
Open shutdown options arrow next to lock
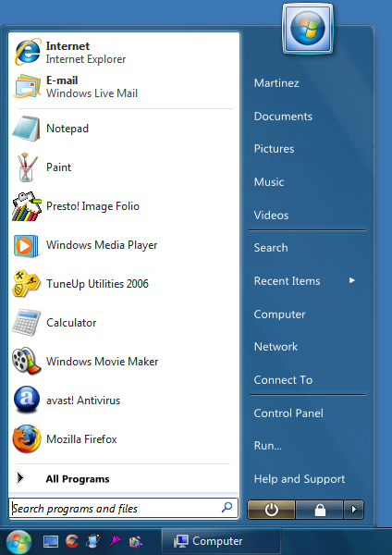(353, 510)
